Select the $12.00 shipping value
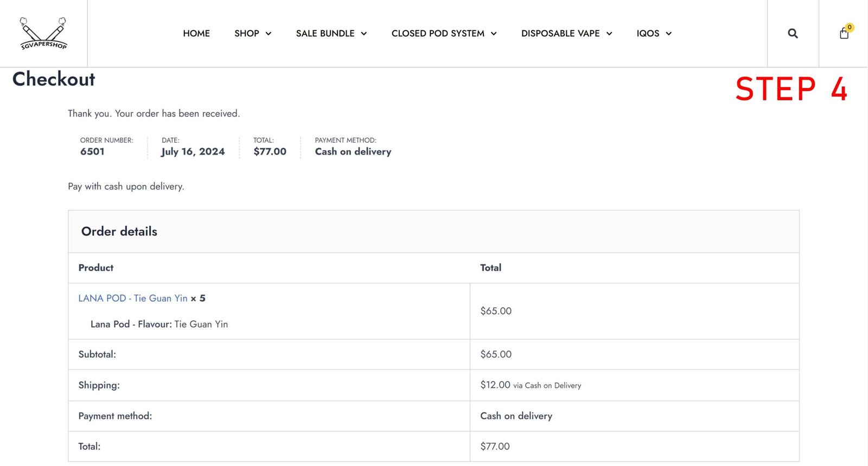The width and height of the screenshot is (868, 466). point(495,385)
